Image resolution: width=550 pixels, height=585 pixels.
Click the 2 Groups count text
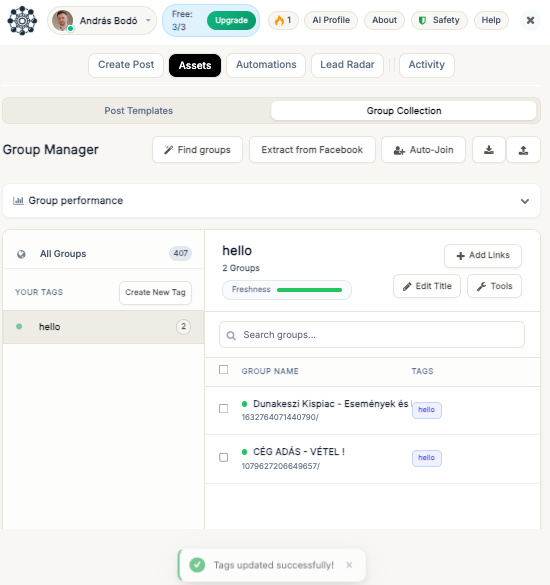[241, 268]
